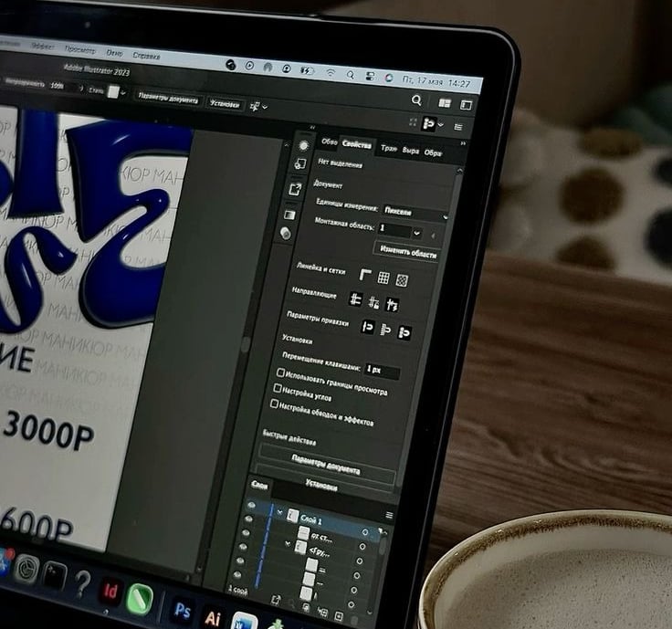Click the Непрозрачность 100% field
Viewport: 672px width, 629px height.
click(x=62, y=86)
